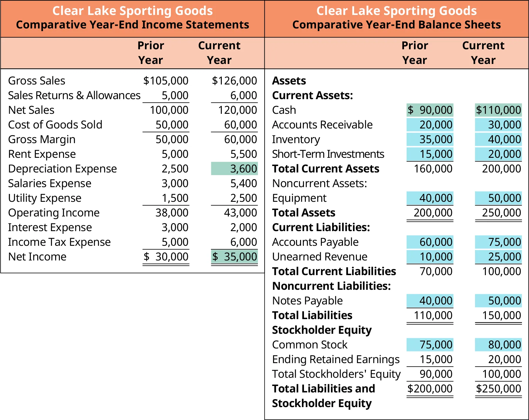Click the green Net Income cell $35,000

[234, 257]
